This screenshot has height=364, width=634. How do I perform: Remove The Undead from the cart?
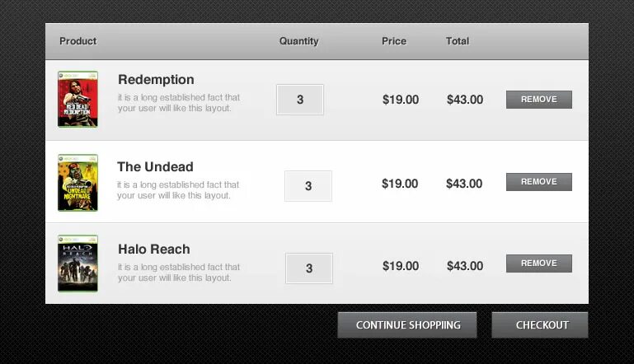(x=538, y=182)
